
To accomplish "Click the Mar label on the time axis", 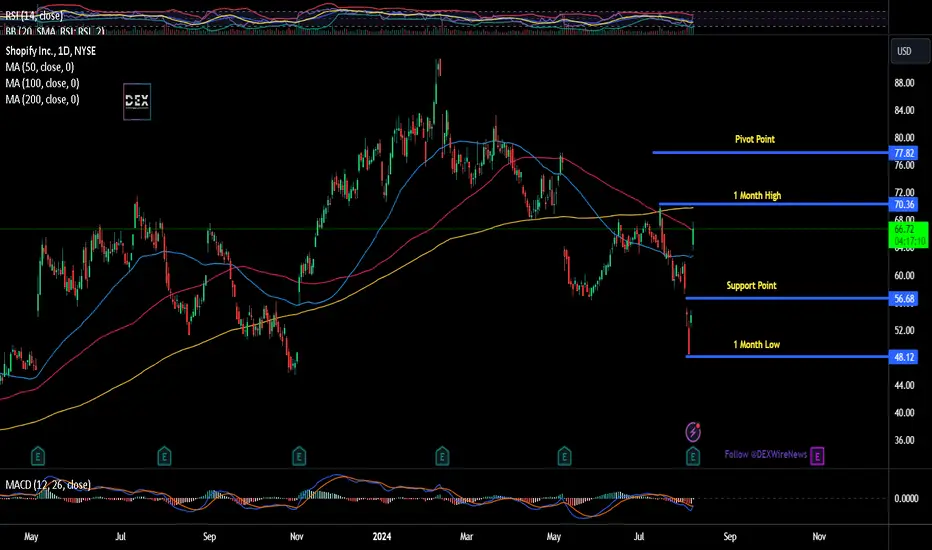I will click(467, 536).
